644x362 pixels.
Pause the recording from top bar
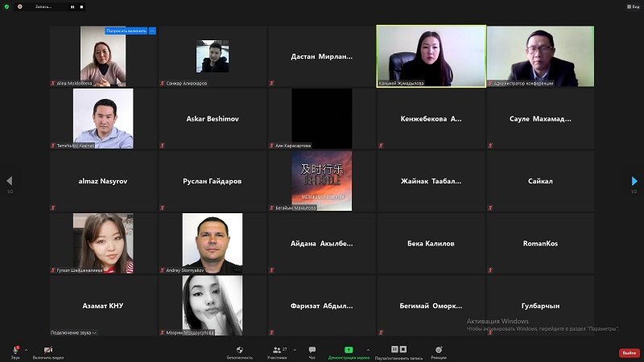tap(72, 6)
